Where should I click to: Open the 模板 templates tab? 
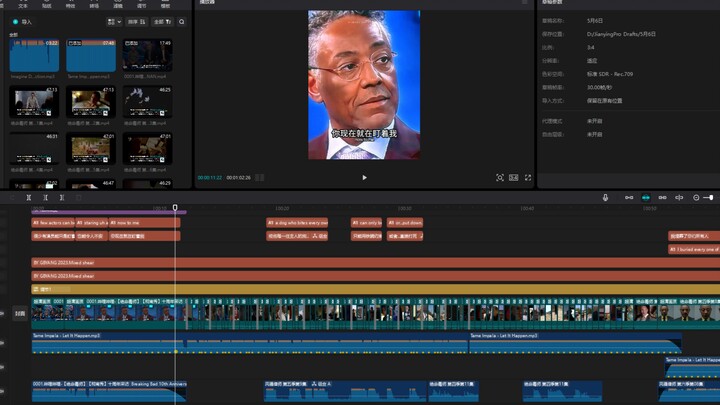click(166, 4)
